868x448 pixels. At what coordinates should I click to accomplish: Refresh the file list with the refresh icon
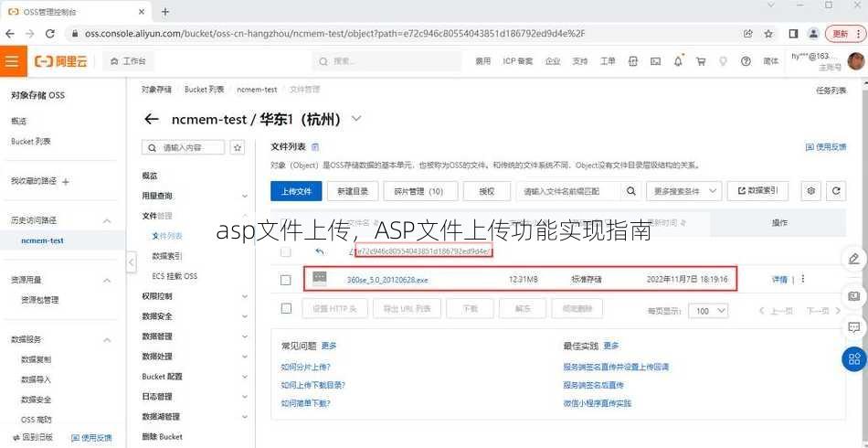click(836, 191)
